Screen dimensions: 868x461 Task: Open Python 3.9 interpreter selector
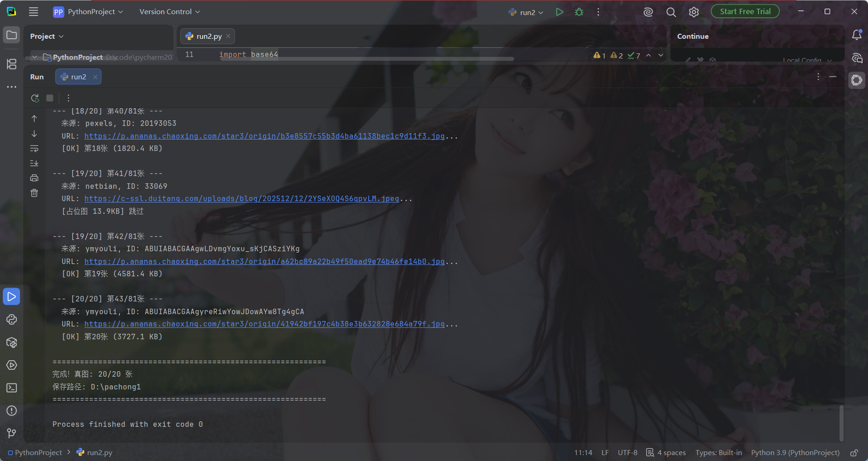795,453
